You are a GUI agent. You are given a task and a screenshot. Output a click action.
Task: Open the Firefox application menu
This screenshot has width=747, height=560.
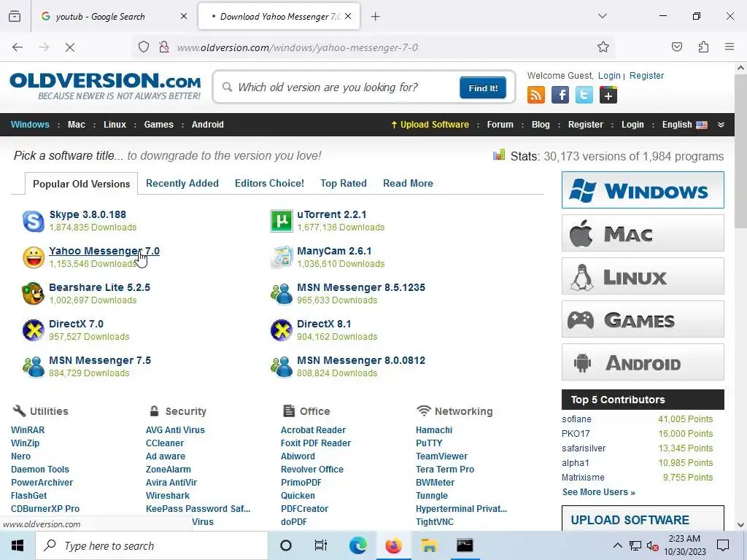[x=729, y=47]
